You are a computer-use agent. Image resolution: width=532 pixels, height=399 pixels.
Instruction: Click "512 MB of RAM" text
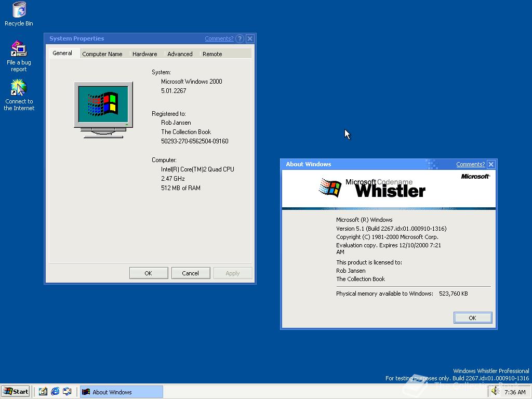click(181, 188)
